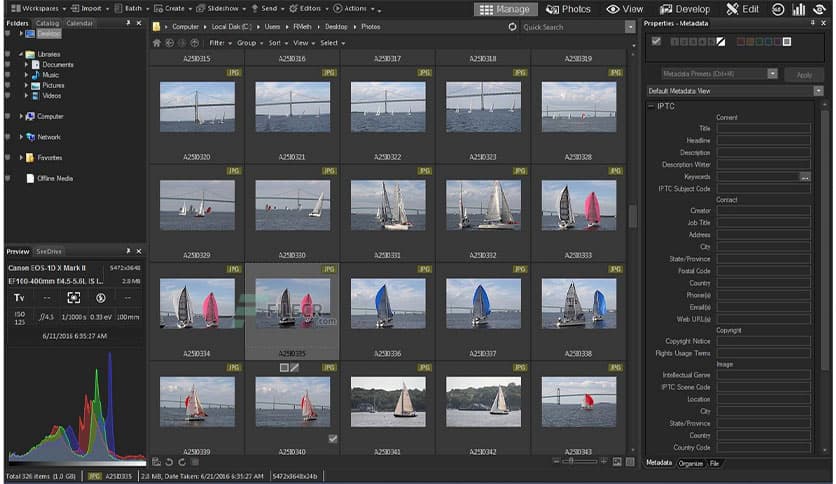
Task: Open the Create menu
Action: (x=173, y=9)
